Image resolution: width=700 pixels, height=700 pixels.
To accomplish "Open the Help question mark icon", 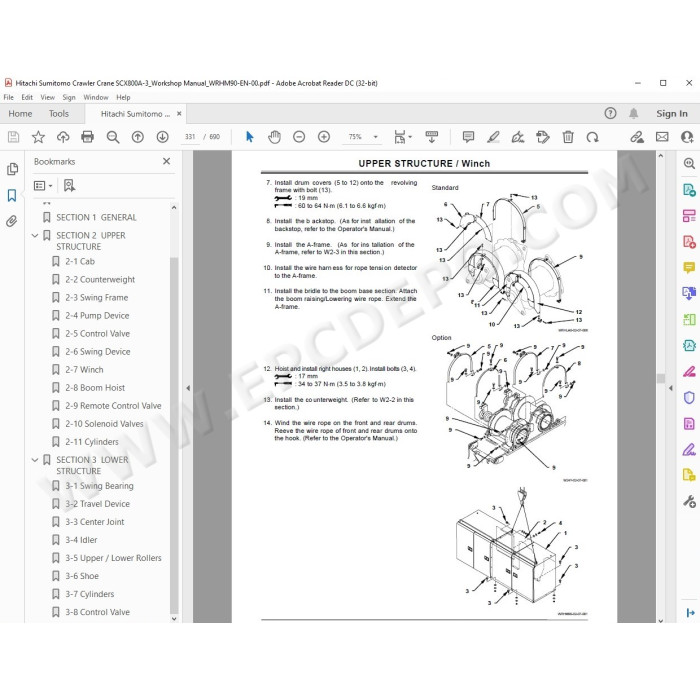I will [x=610, y=113].
